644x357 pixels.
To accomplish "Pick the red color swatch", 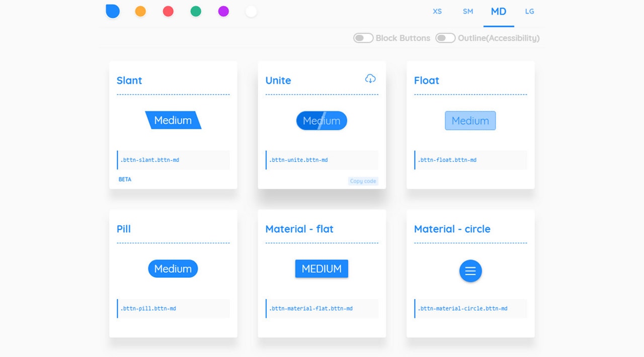I will click(168, 12).
